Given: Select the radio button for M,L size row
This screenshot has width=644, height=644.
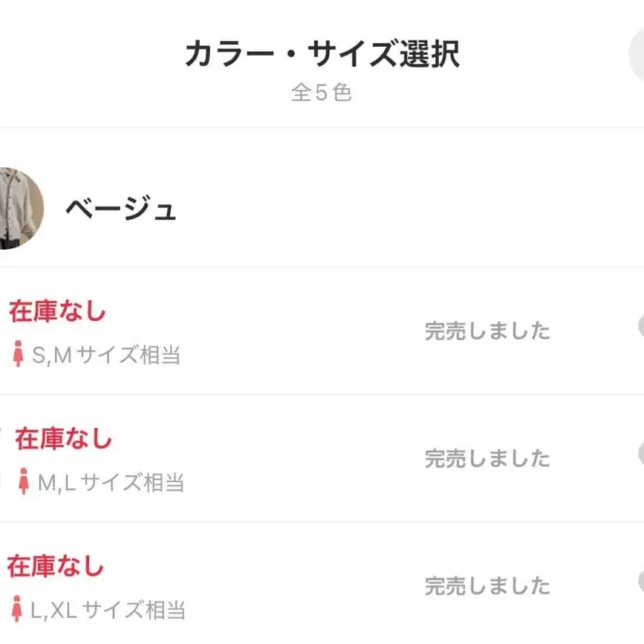Looking at the screenshot, I should (640, 455).
